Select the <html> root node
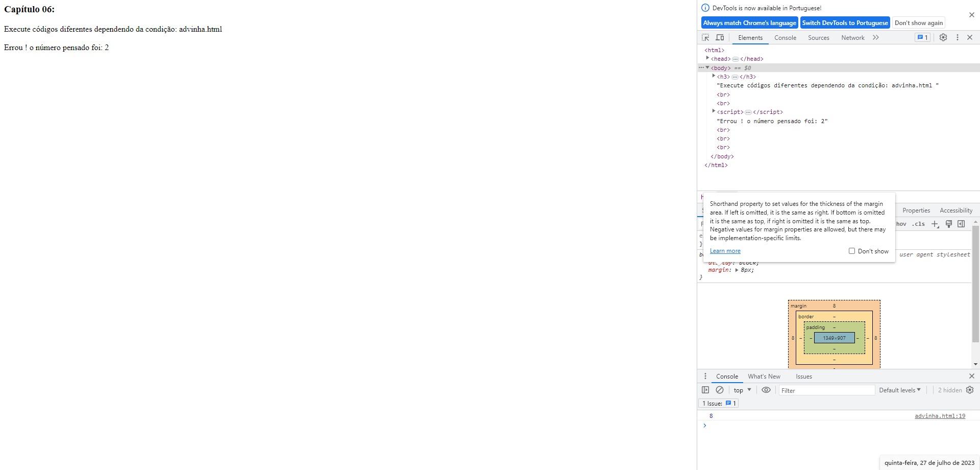The height and width of the screenshot is (470, 980). (x=715, y=50)
